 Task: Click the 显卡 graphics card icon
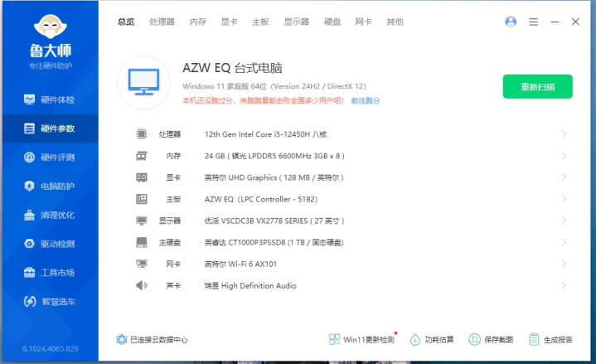coord(142,177)
